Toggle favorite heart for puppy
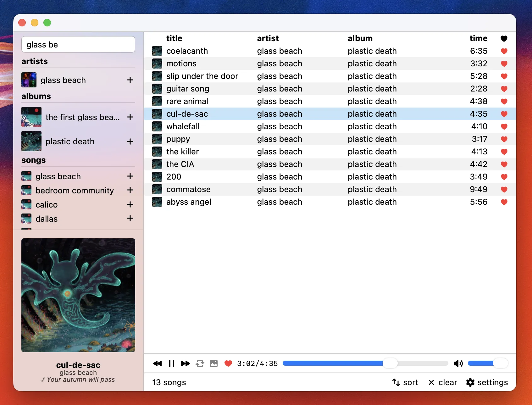The width and height of the screenshot is (532, 405). click(x=504, y=139)
